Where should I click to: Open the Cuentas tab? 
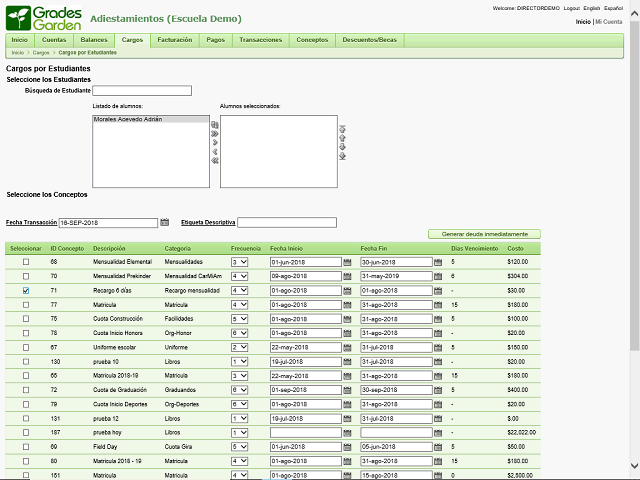point(54,40)
